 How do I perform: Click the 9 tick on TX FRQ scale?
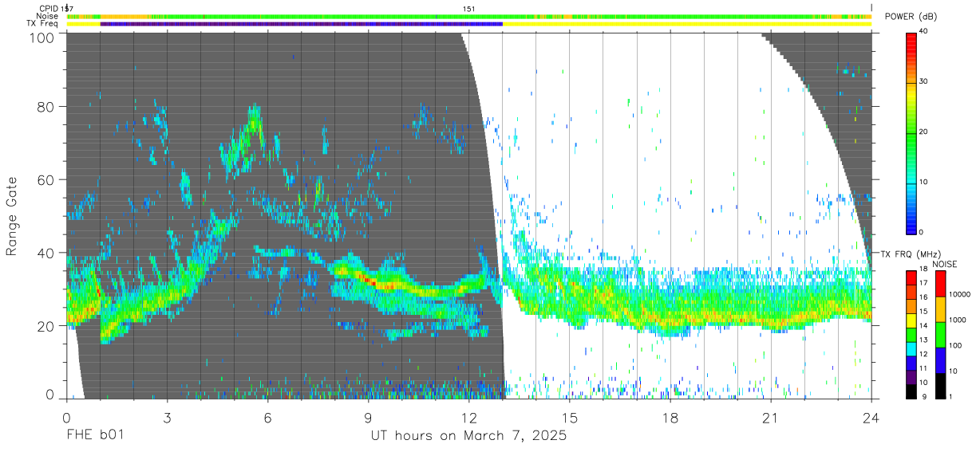pyautogui.click(x=925, y=396)
